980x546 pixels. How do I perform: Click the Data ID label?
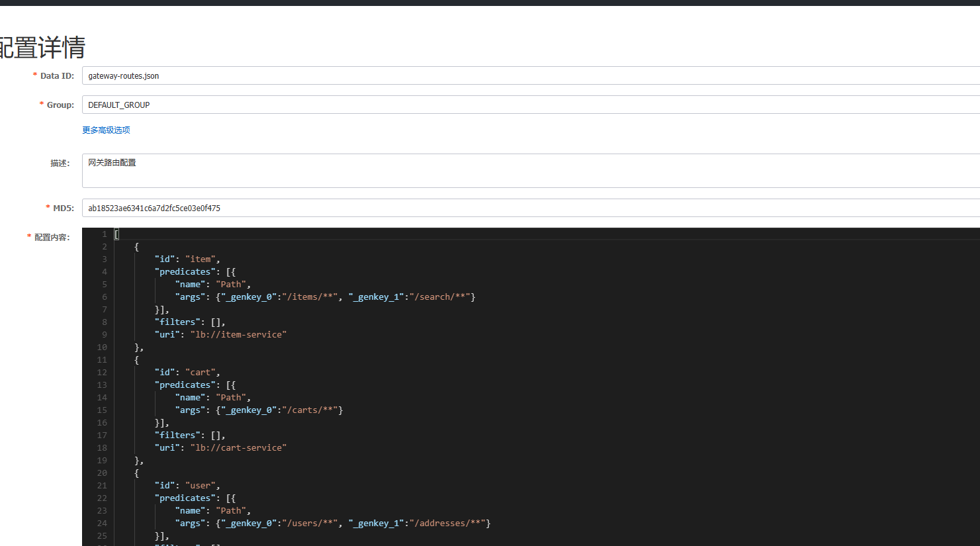point(57,76)
